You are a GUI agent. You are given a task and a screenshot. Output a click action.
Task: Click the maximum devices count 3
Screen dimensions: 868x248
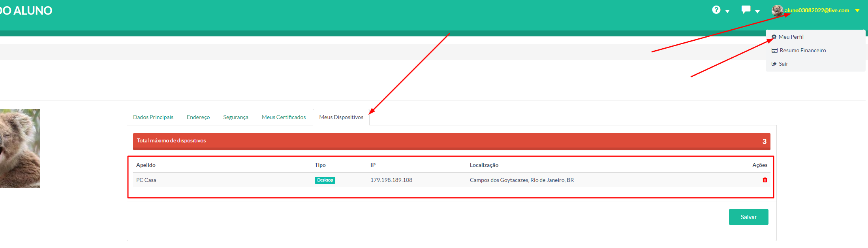(x=765, y=142)
